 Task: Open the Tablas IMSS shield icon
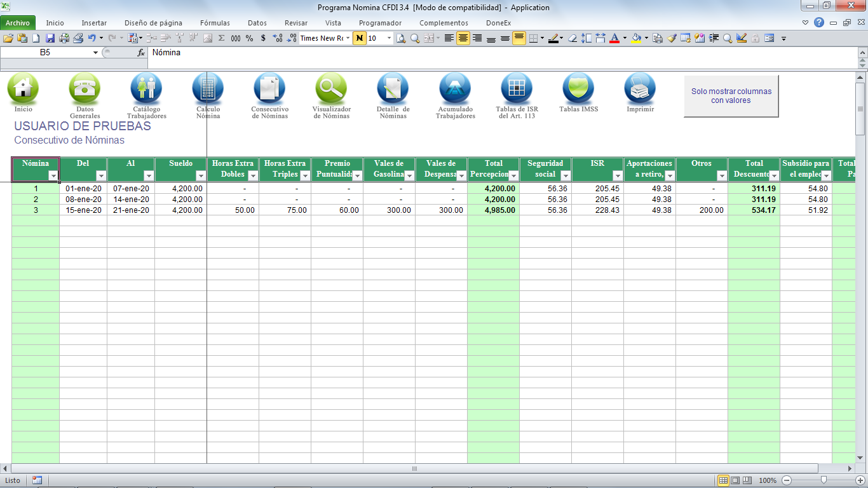pyautogui.click(x=578, y=89)
